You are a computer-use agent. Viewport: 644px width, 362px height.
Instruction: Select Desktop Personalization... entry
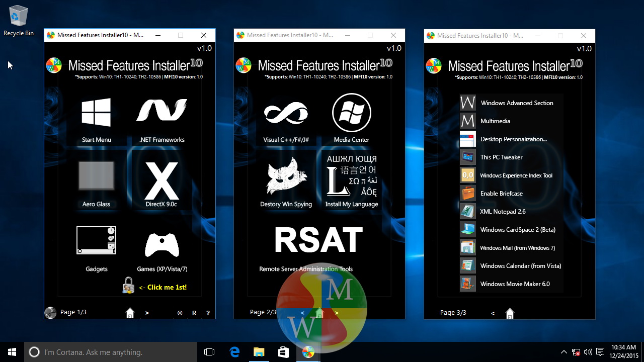tap(504, 139)
